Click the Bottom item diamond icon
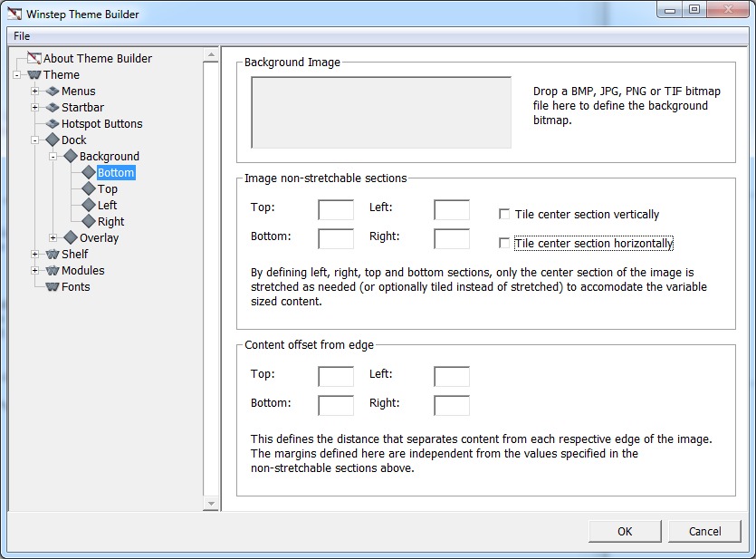This screenshot has height=559, width=756. coord(89,173)
